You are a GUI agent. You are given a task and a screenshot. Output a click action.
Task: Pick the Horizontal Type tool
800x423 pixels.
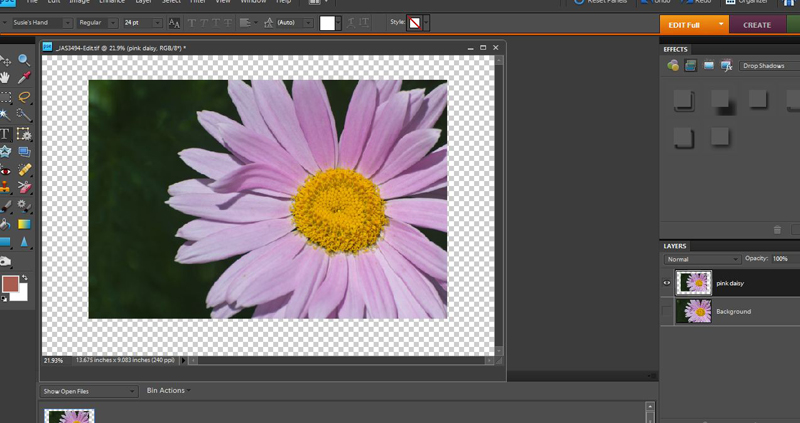click(5, 133)
